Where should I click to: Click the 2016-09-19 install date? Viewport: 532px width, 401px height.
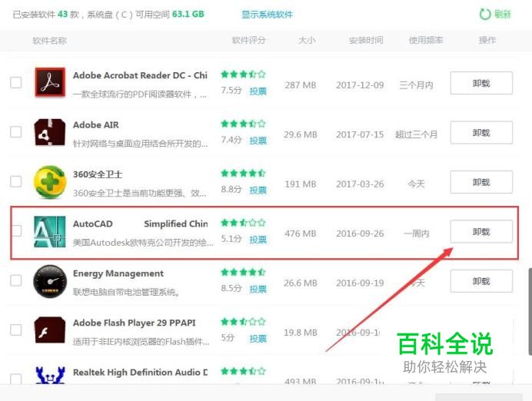tap(360, 283)
